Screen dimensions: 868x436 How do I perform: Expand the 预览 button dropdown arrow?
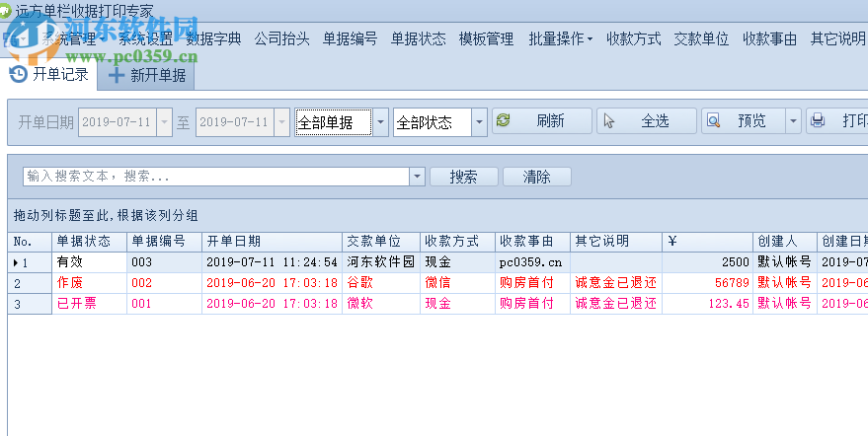pyautogui.click(x=793, y=121)
